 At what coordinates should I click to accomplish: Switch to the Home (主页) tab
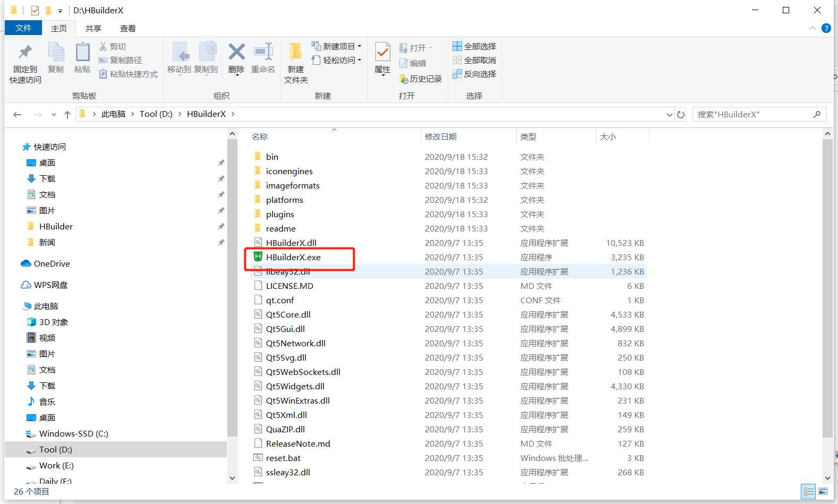[59, 28]
